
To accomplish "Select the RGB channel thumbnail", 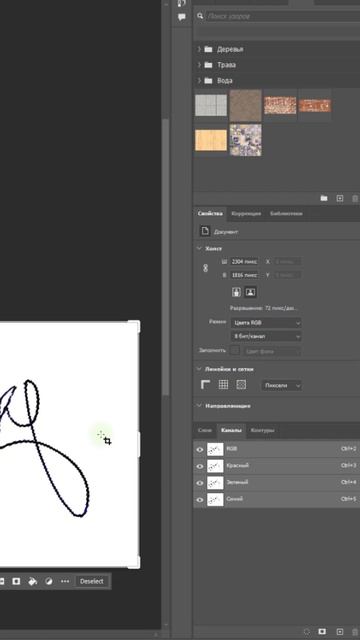I will tap(215, 449).
